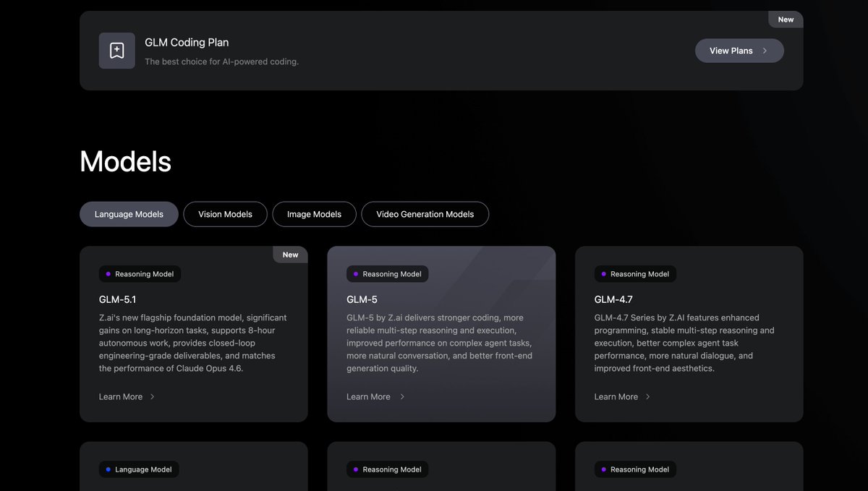
Task: Show the Video Generation Models tab
Action: click(x=425, y=214)
